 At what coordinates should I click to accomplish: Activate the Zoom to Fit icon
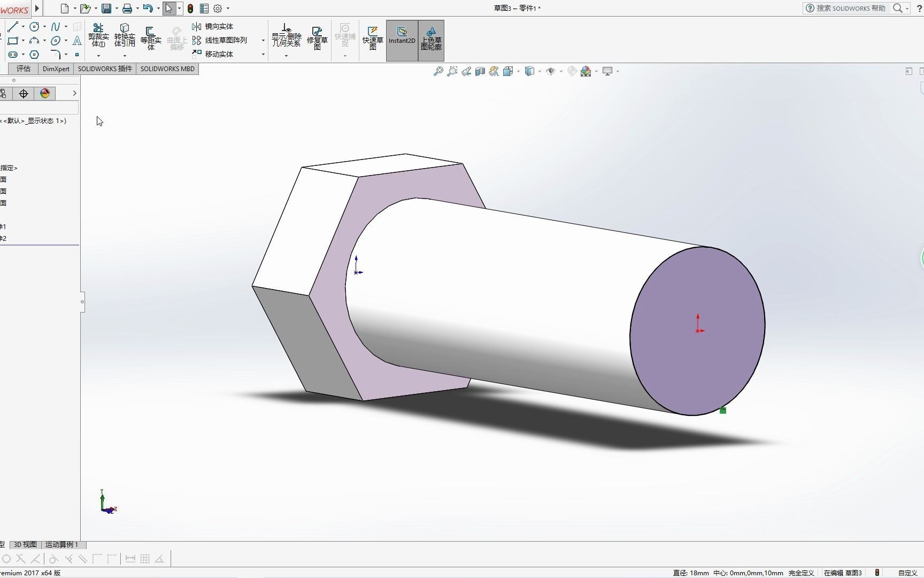coord(438,71)
